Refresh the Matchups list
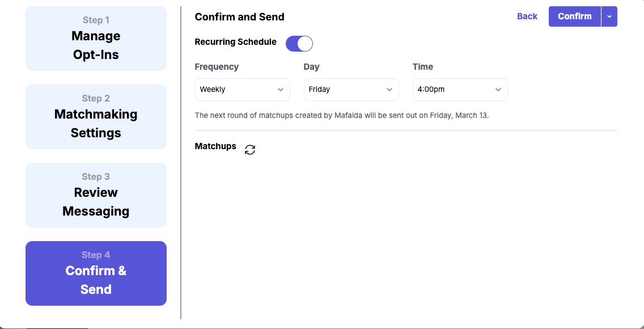 click(250, 150)
